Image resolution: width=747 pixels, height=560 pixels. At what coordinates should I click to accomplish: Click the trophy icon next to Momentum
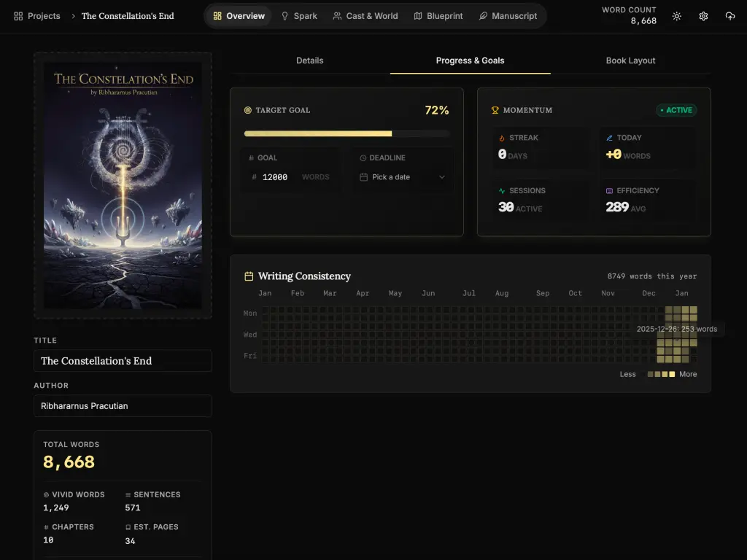point(497,110)
